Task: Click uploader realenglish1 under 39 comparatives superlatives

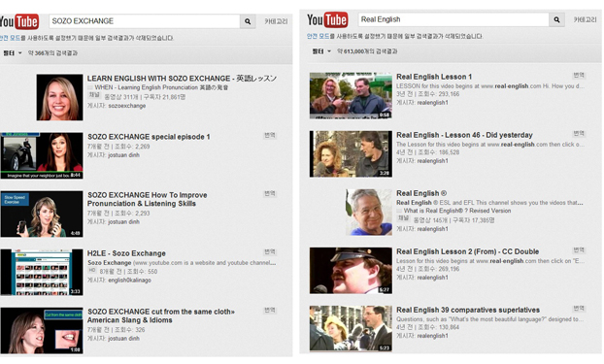Action: [x=433, y=336]
